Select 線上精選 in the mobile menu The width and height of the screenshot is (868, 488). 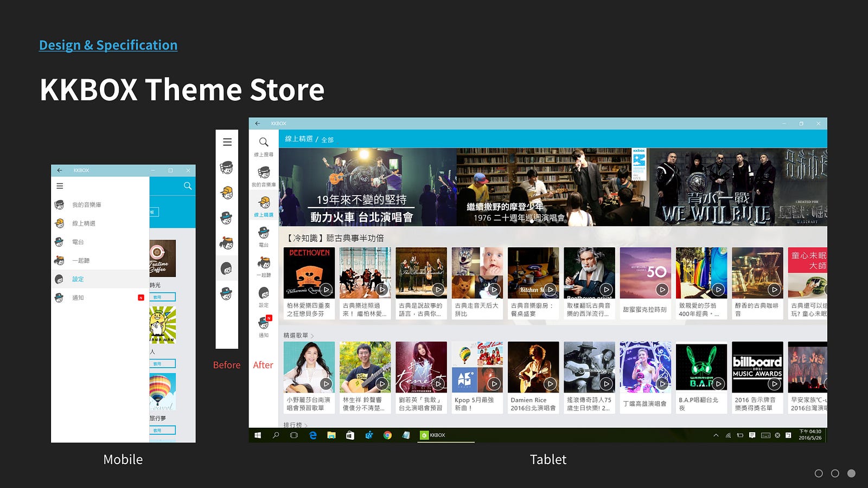(100, 223)
